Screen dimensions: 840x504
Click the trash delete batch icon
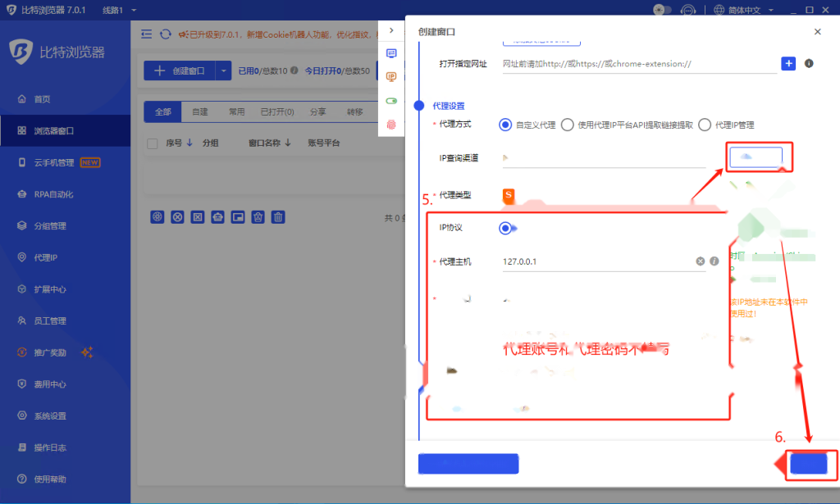click(278, 216)
